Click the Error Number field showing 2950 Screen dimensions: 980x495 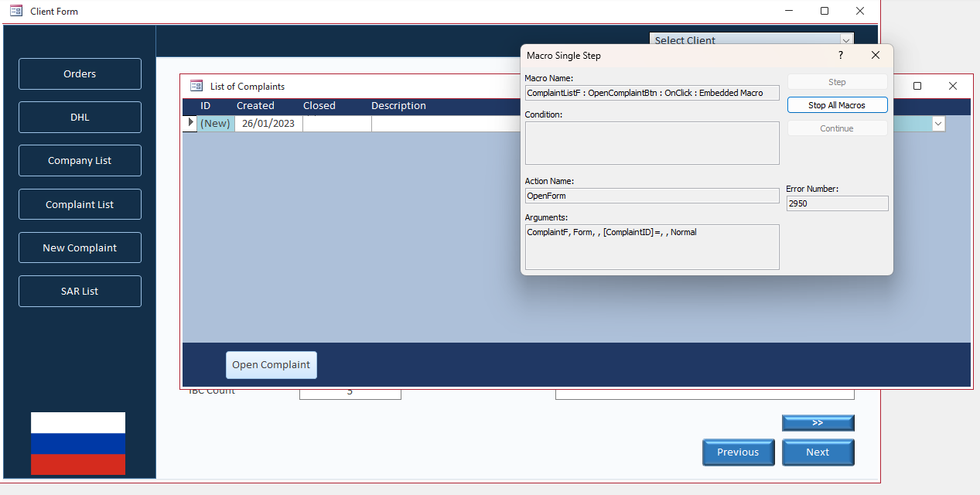837,203
